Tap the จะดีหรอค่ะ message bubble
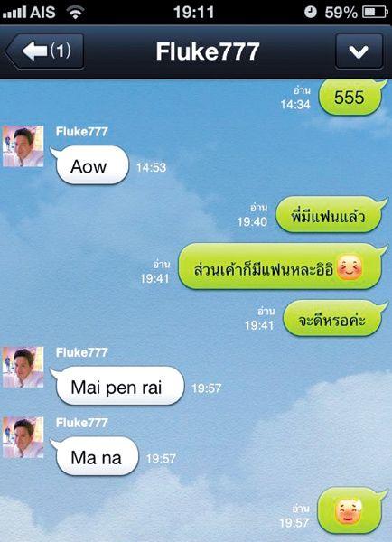This screenshot has height=542, width=392. (x=334, y=318)
